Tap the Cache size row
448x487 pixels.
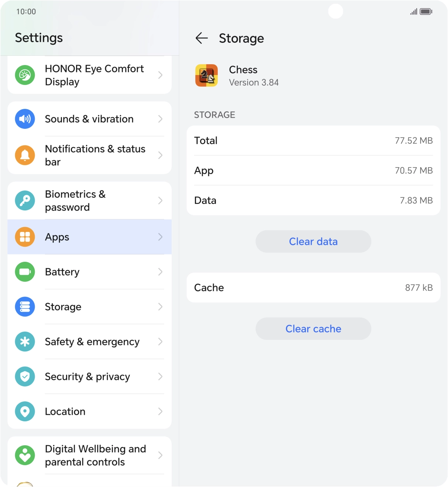pos(313,288)
